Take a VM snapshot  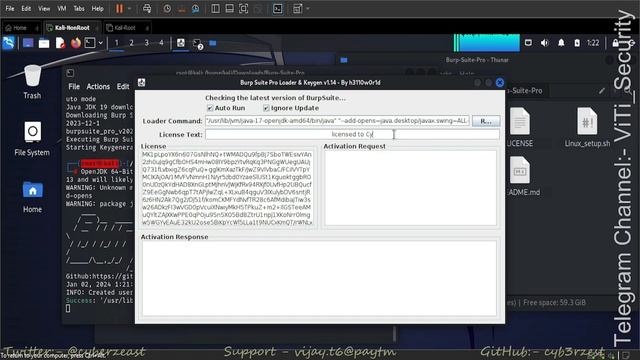tap(167, 9)
